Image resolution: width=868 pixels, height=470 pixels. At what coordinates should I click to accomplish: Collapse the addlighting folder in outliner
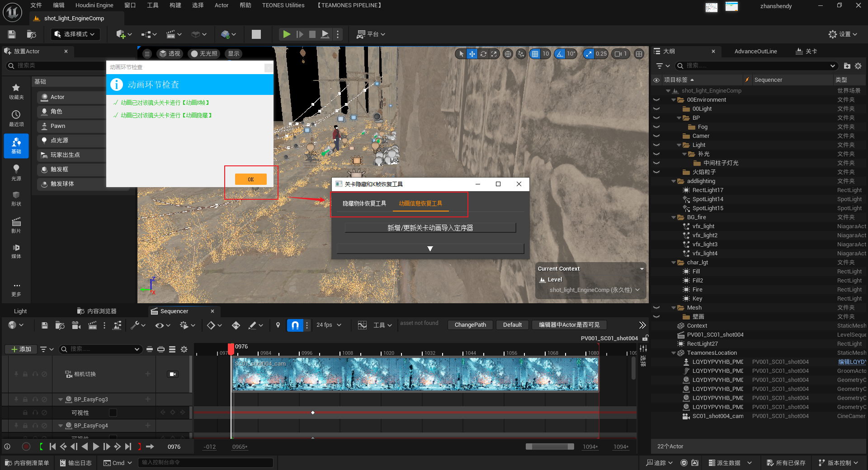[x=674, y=181]
